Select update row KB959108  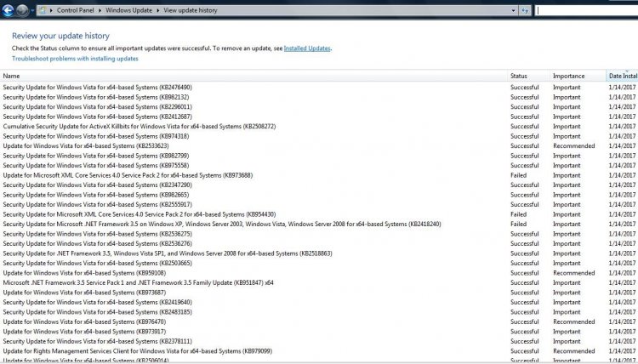319,272
